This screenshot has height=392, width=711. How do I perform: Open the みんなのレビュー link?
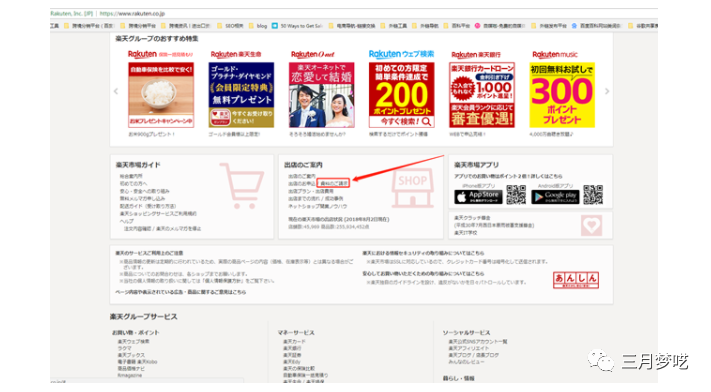click(x=466, y=362)
